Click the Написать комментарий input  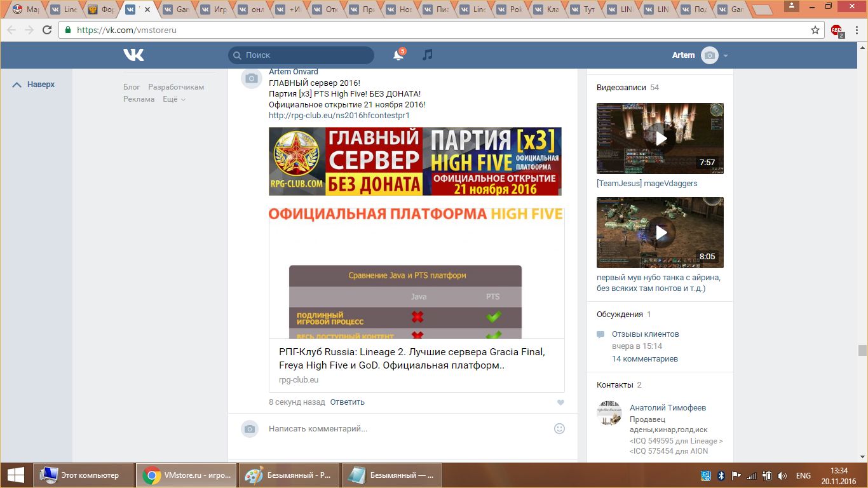[407, 429]
